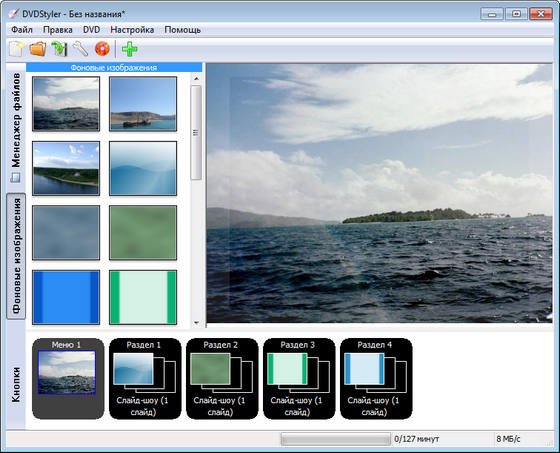Open the Файл menu
This screenshot has width=560, height=453.
point(22,30)
